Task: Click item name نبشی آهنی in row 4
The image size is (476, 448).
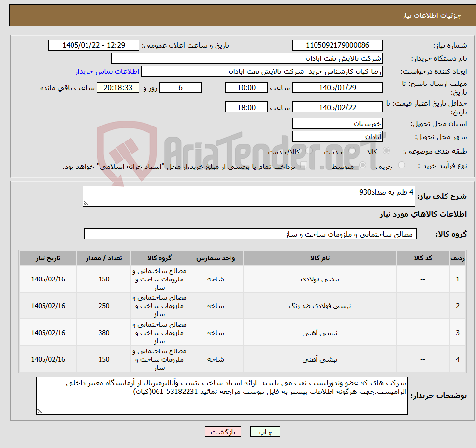Action: point(319,359)
